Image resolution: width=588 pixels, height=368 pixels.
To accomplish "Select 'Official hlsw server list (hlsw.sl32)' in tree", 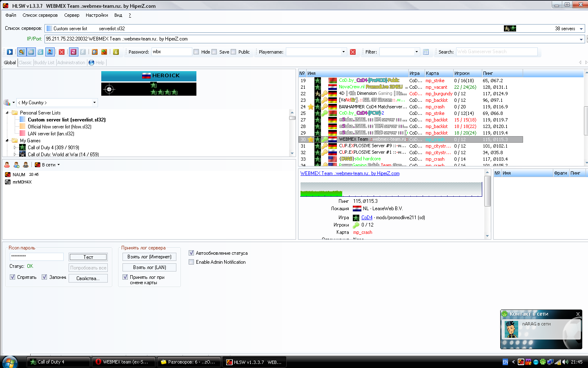I will 60,127.
